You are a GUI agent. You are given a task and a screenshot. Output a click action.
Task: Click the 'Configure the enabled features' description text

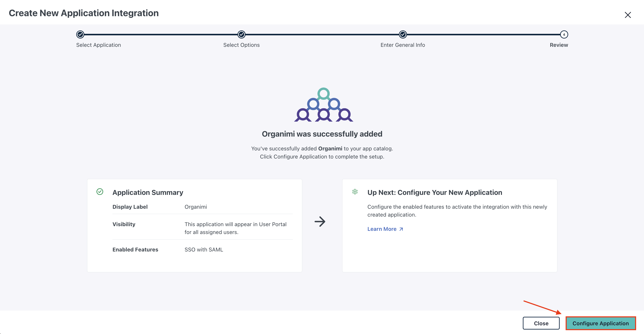457,211
